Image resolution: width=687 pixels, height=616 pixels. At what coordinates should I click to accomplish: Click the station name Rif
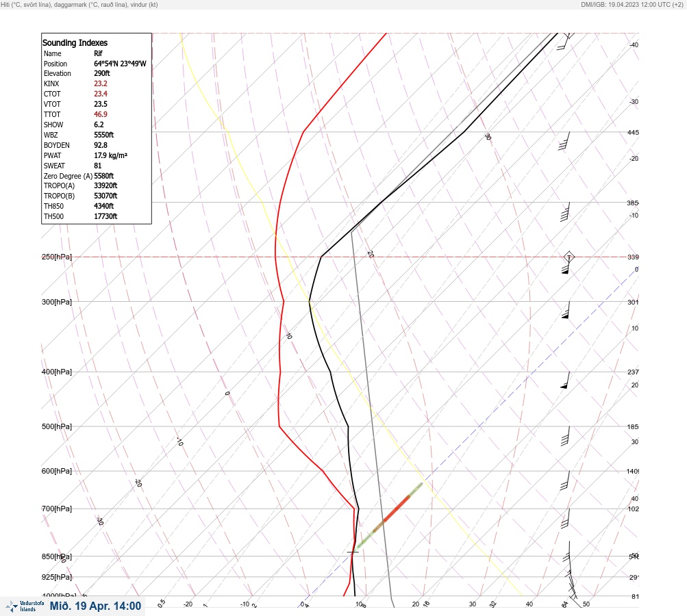(x=98, y=53)
